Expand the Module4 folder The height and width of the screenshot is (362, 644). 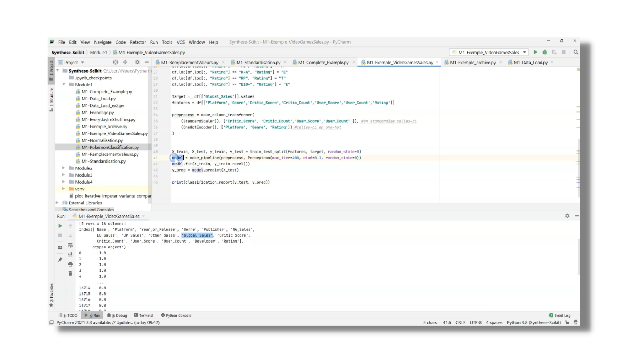(x=64, y=182)
